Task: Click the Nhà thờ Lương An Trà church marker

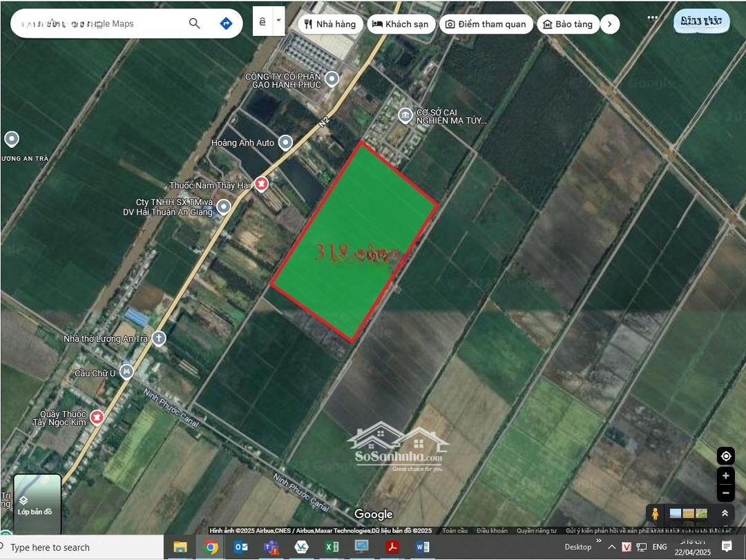Action: click(159, 338)
